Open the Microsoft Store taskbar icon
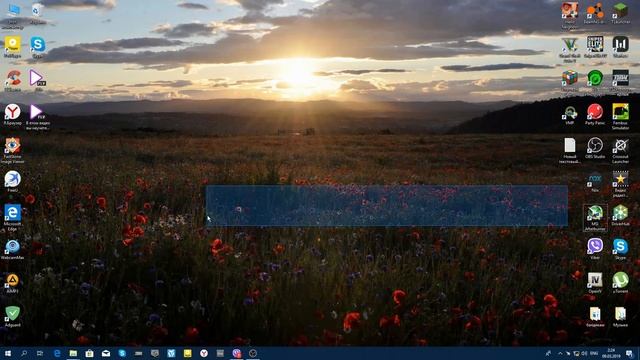The width and height of the screenshot is (640, 360). pos(89,353)
